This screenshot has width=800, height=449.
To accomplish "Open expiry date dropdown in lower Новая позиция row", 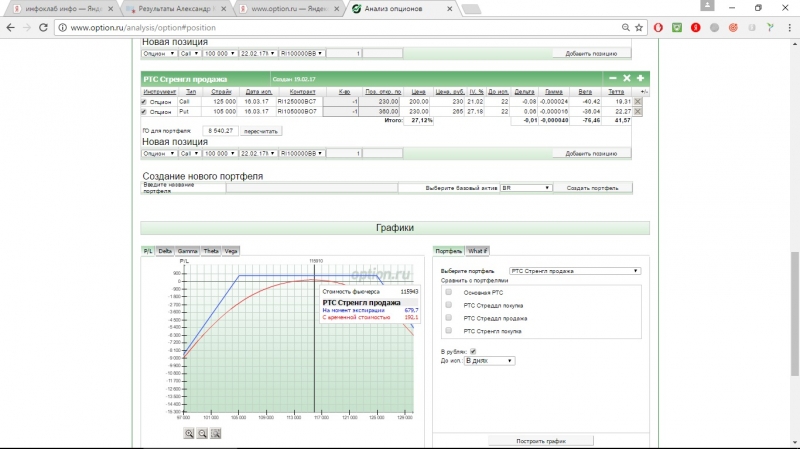I will coord(258,153).
